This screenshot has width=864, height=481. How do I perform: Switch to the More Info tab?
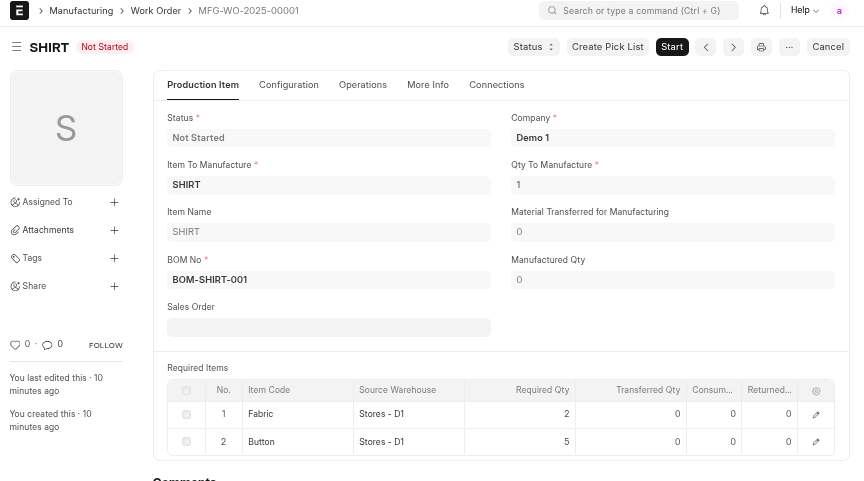point(428,85)
